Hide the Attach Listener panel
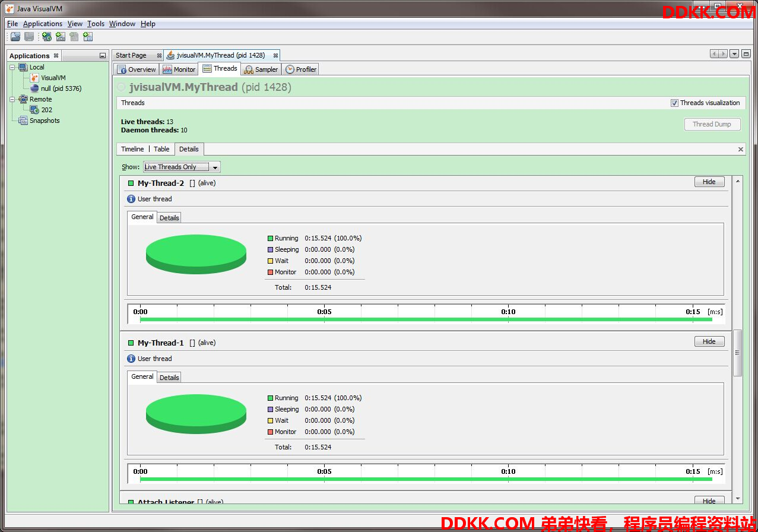 point(709,501)
